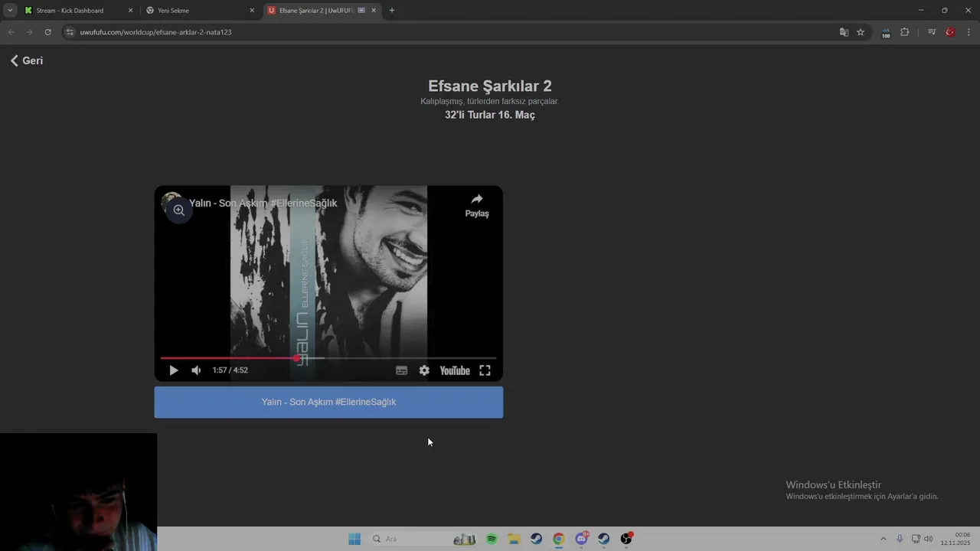Reload the current page
Screen dimensions: 980x551
coord(47,32)
